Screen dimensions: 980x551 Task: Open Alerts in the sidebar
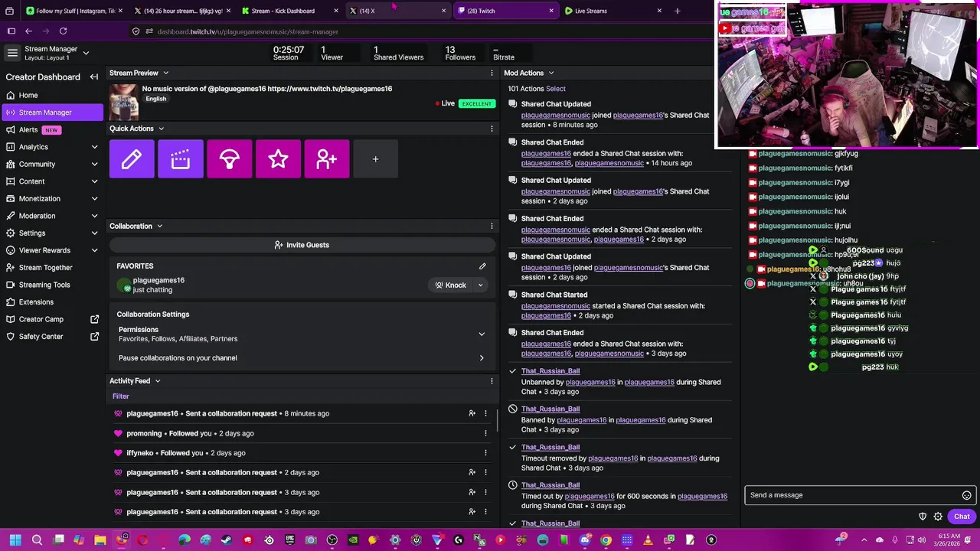51,129
